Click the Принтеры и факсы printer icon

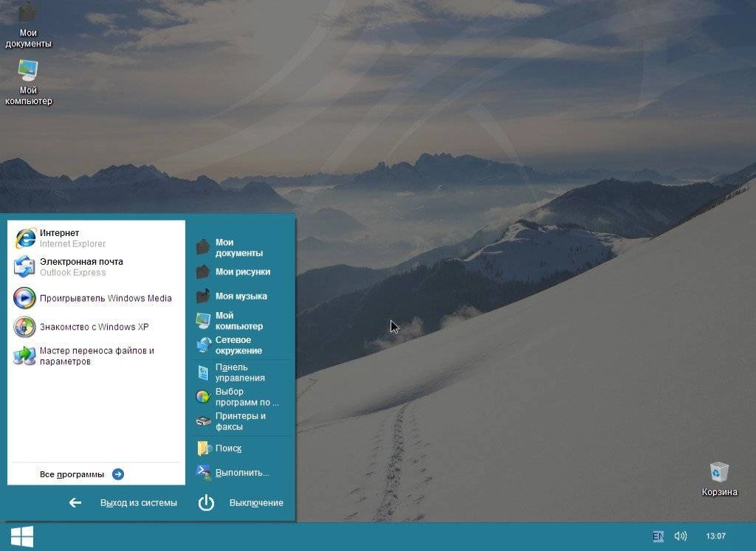pos(203,421)
